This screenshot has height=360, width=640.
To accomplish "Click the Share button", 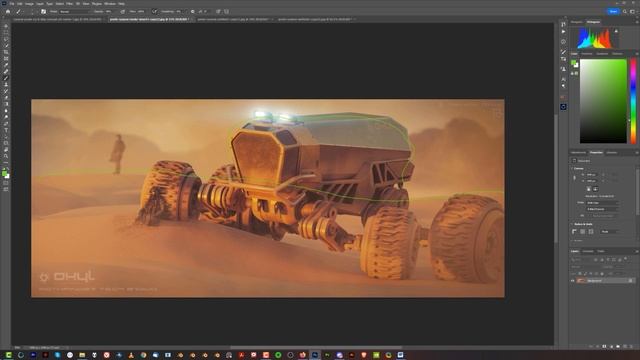I will pyautogui.click(x=613, y=11).
